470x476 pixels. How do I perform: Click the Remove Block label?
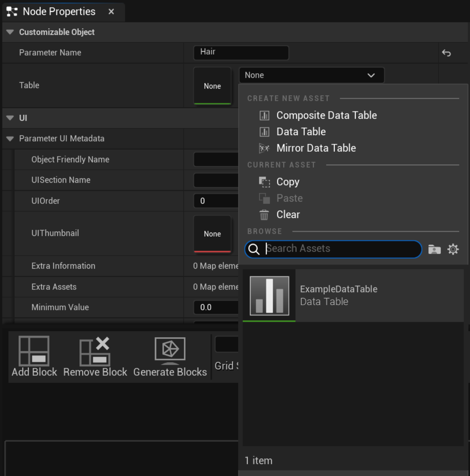95,372
